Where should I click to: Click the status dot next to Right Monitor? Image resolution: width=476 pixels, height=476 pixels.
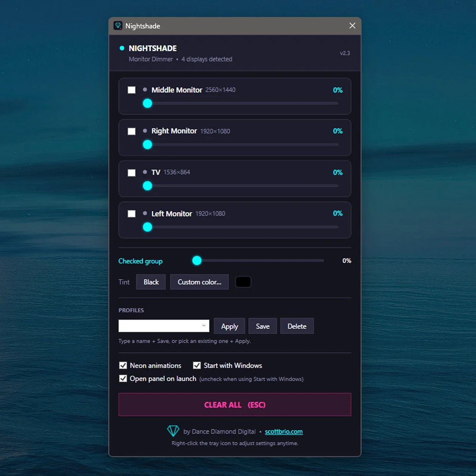click(145, 131)
